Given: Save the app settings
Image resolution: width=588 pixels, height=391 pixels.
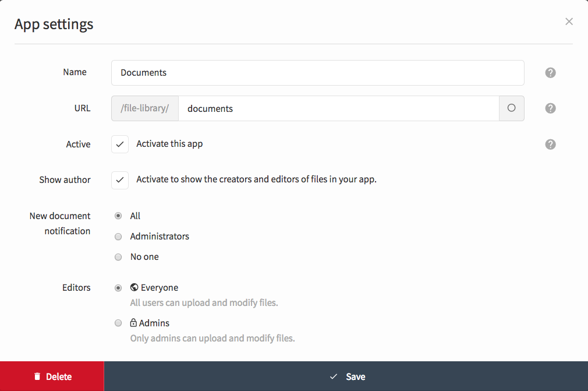Looking at the screenshot, I should [x=346, y=376].
